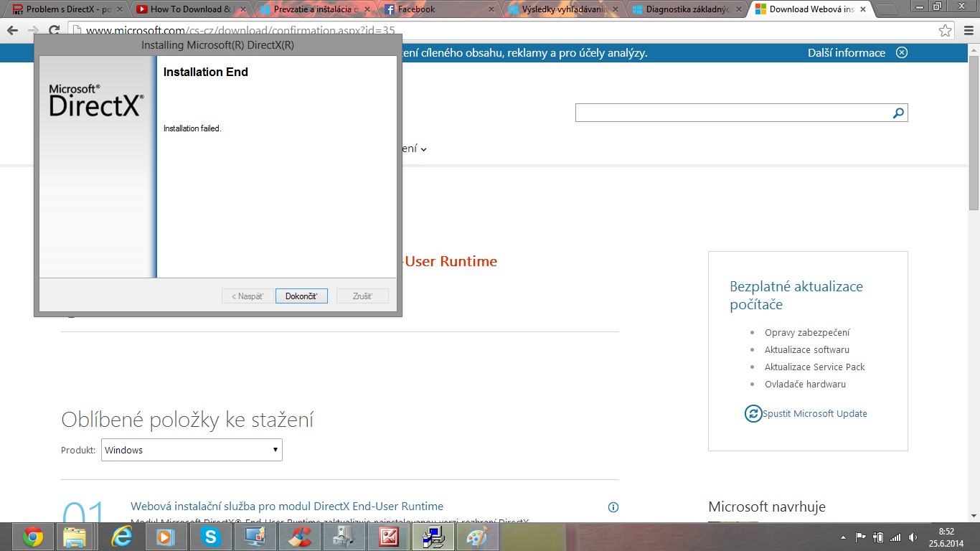The width and height of the screenshot is (980, 551).
Task: Close the 'Problem s DirectX' tab
Action: [120, 9]
